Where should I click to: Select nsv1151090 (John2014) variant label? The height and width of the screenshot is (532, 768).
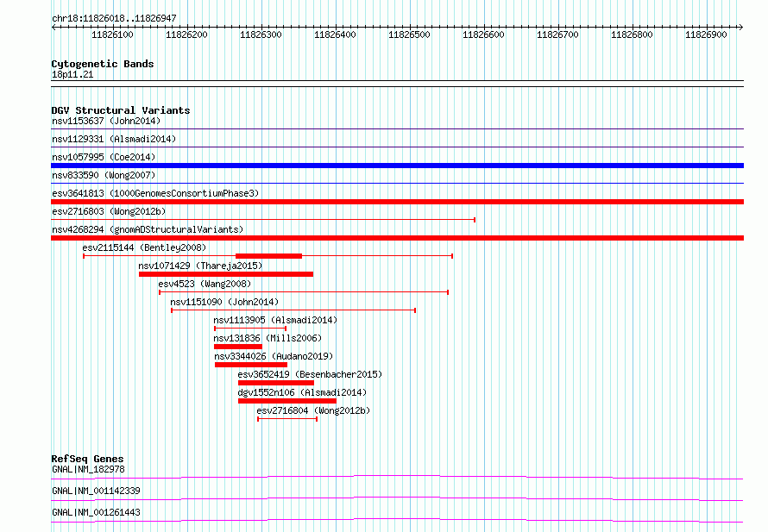[x=224, y=302]
